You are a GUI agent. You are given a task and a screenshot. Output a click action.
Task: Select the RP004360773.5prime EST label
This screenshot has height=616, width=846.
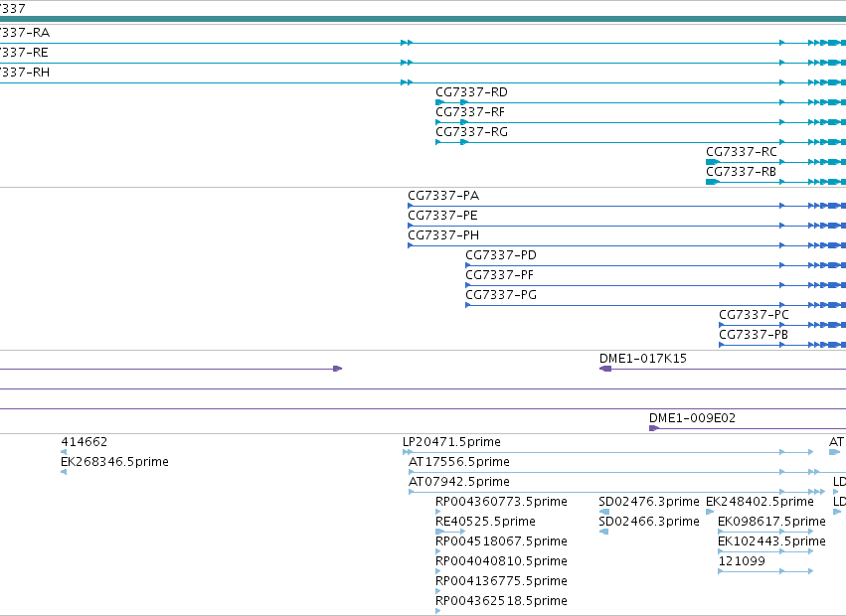coord(501,502)
